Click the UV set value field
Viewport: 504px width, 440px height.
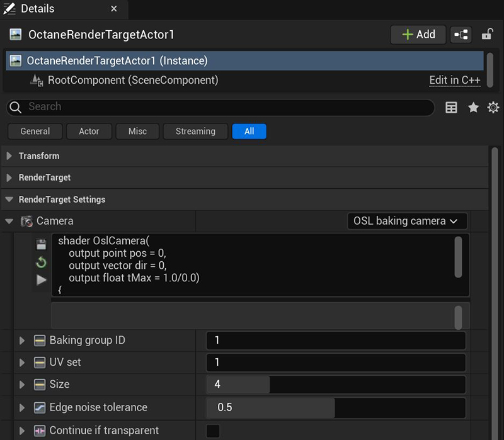(x=336, y=363)
